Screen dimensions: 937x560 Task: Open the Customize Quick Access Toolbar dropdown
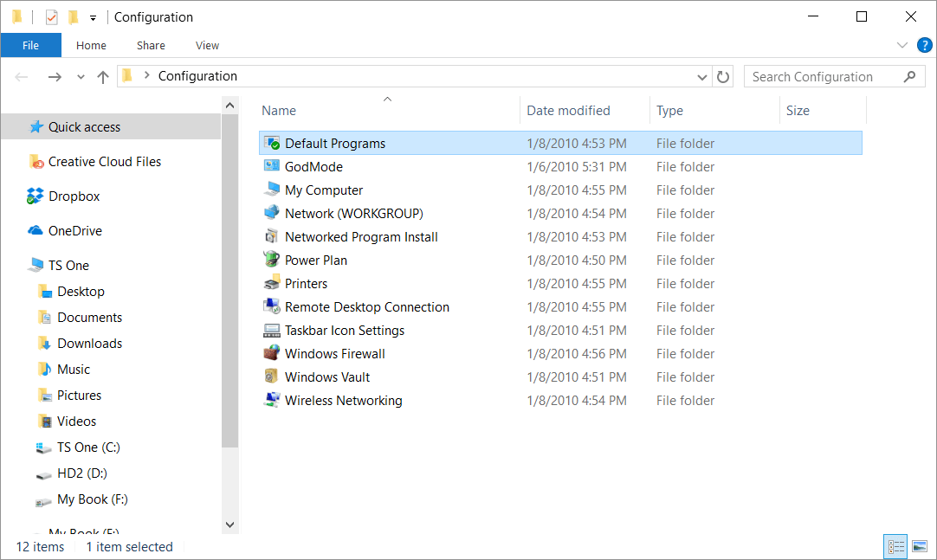point(93,18)
